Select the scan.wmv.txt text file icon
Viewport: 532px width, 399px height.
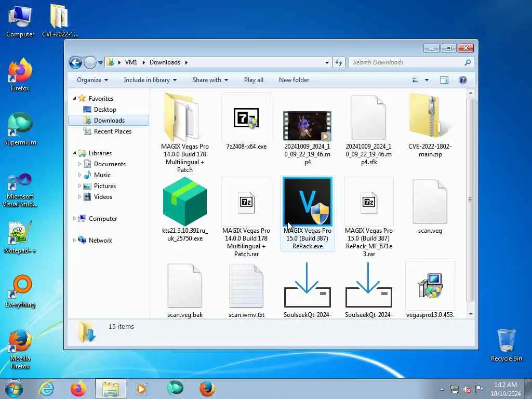(x=246, y=286)
